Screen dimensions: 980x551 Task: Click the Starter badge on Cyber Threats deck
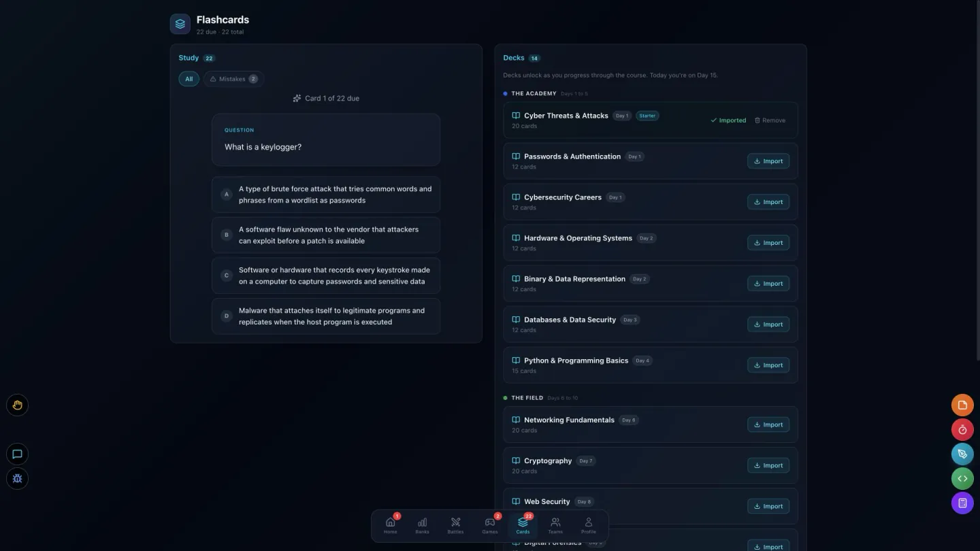[x=647, y=116]
